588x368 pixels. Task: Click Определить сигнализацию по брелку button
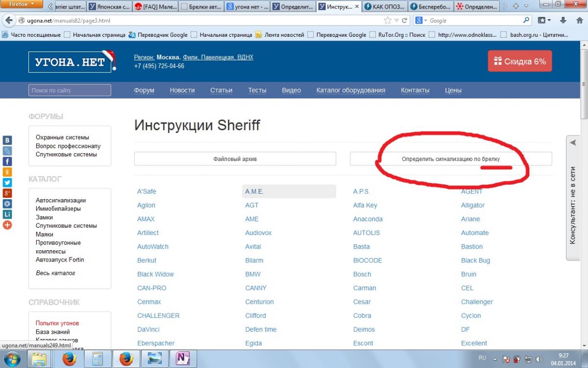[x=451, y=159]
